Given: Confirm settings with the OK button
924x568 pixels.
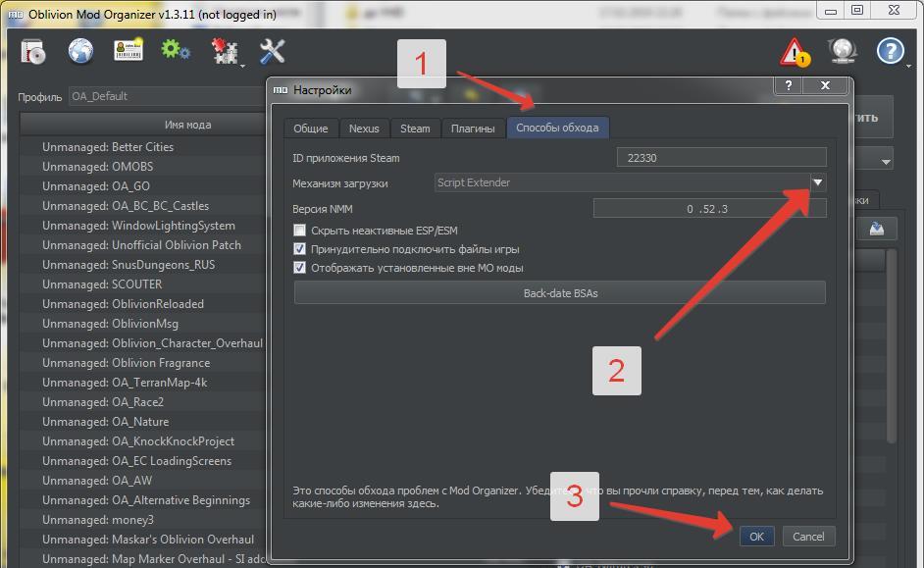Looking at the screenshot, I should tap(756, 537).
